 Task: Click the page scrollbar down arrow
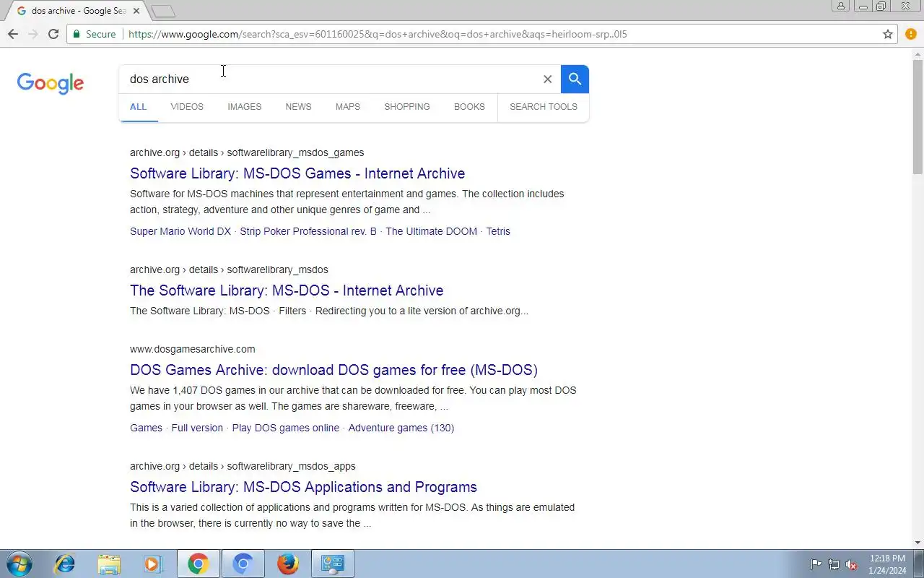pyautogui.click(x=918, y=543)
